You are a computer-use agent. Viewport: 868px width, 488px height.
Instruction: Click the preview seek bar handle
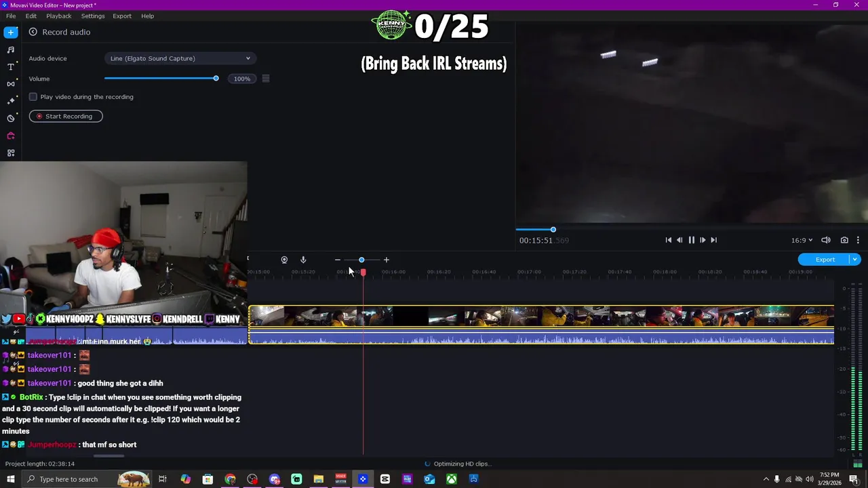(553, 230)
